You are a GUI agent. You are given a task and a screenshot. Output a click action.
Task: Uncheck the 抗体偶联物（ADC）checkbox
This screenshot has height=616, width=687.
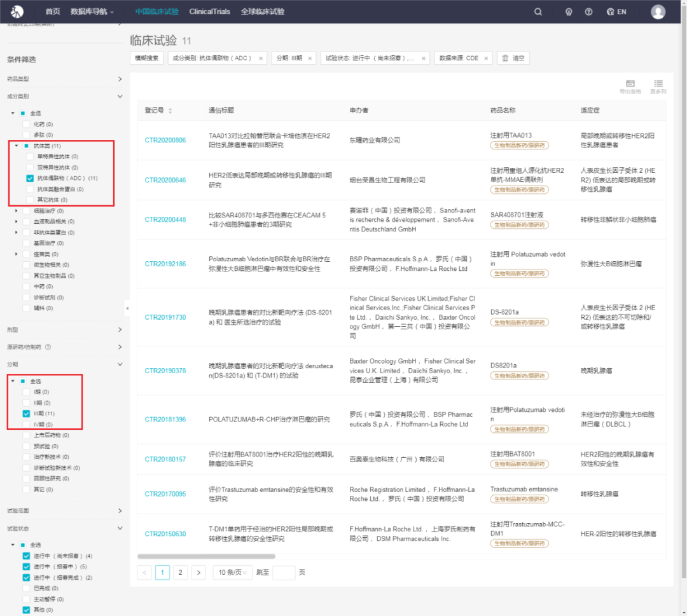coord(30,178)
